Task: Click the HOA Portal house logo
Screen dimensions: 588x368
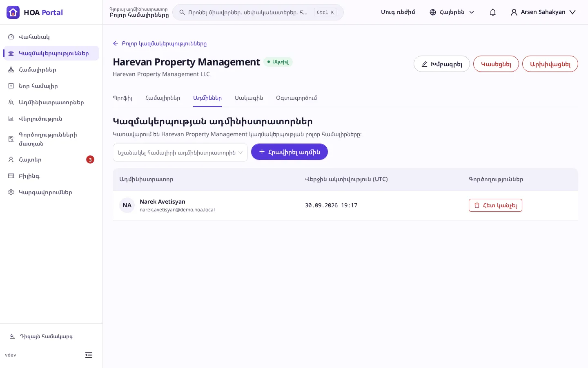Action: [13, 12]
